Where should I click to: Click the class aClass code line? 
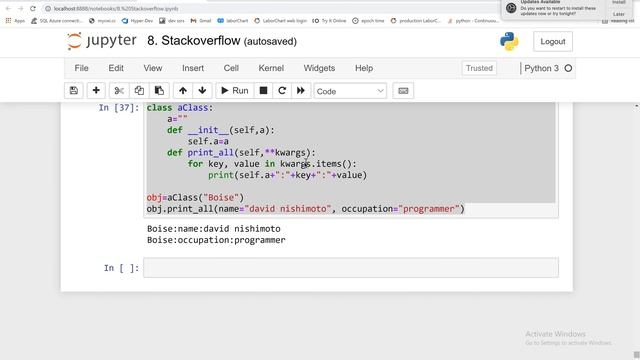click(x=180, y=108)
